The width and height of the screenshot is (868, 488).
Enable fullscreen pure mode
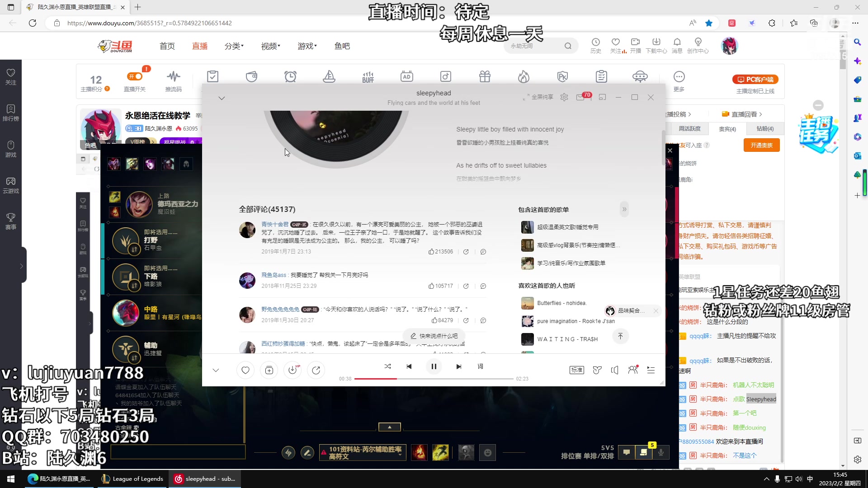coord(538,97)
